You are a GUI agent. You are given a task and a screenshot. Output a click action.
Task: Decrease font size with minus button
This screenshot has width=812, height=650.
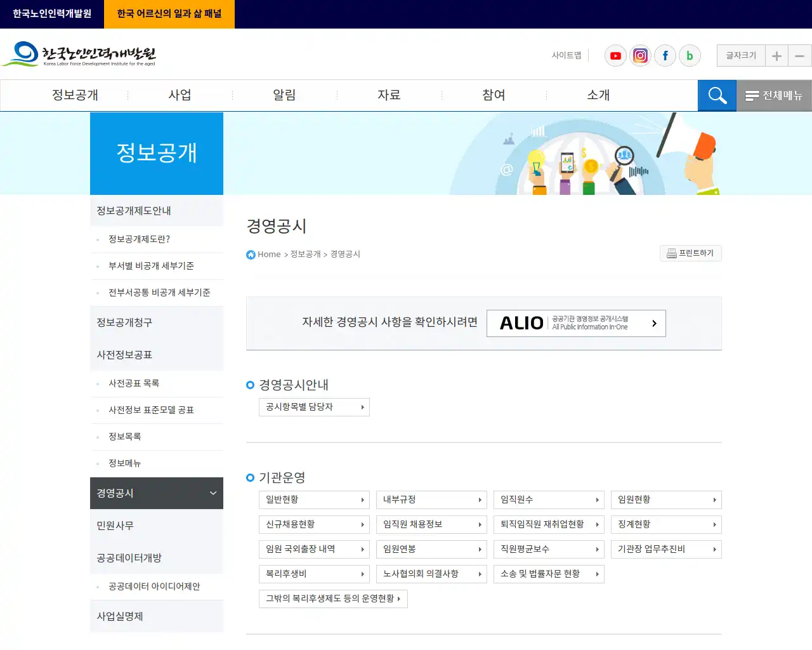(800, 56)
